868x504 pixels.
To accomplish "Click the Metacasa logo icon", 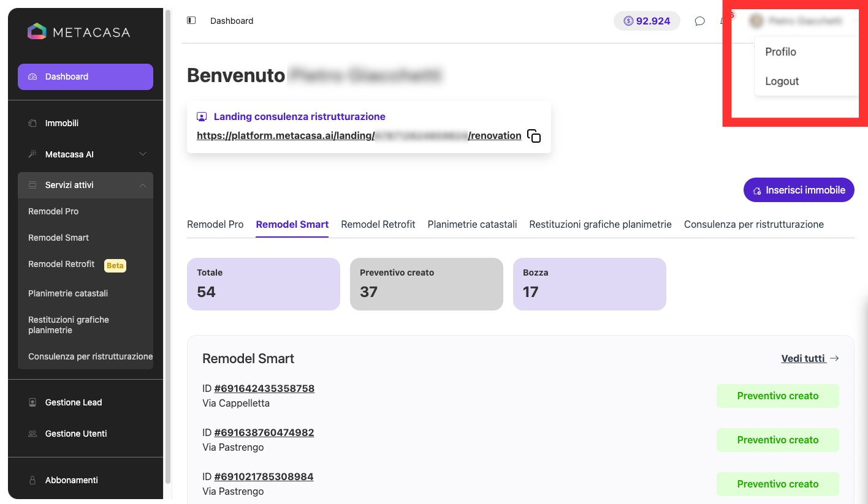I will point(37,31).
